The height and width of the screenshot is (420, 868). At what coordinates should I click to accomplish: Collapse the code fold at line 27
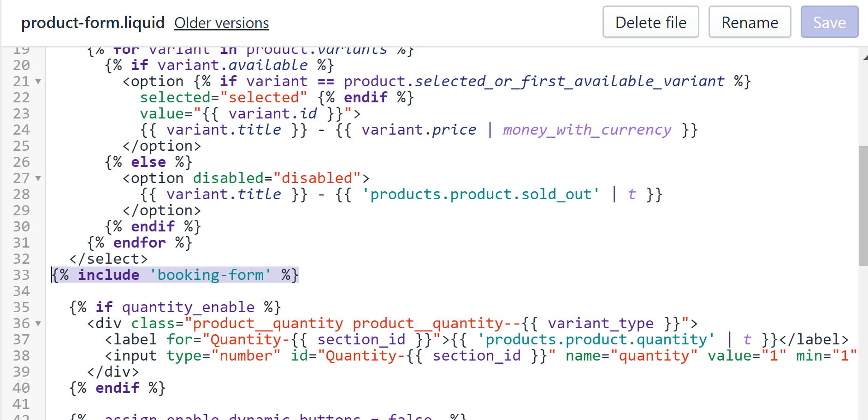(x=38, y=178)
